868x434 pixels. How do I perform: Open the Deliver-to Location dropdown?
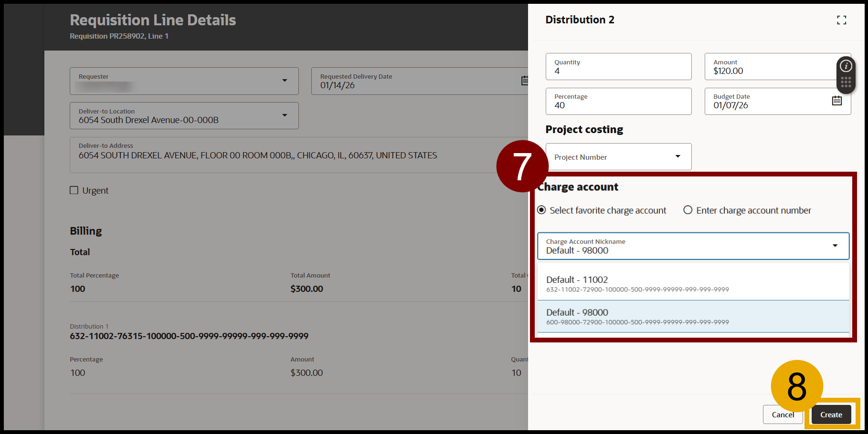click(x=285, y=115)
